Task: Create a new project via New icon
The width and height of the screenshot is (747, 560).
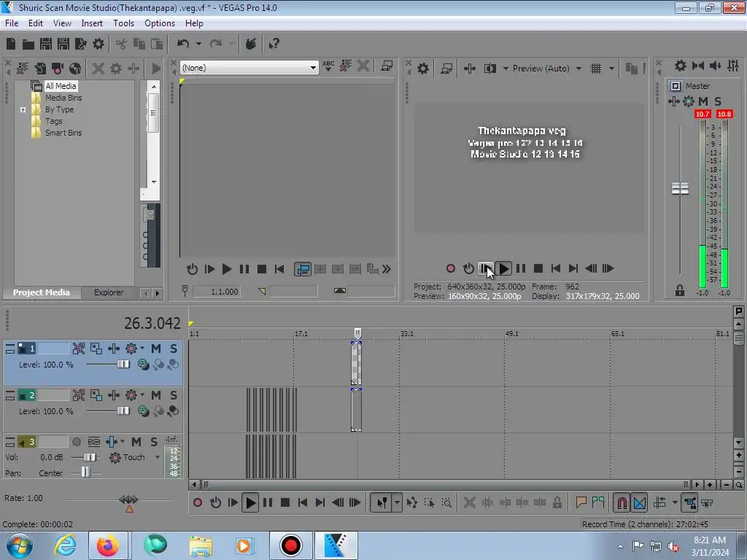Action: [11, 44]
